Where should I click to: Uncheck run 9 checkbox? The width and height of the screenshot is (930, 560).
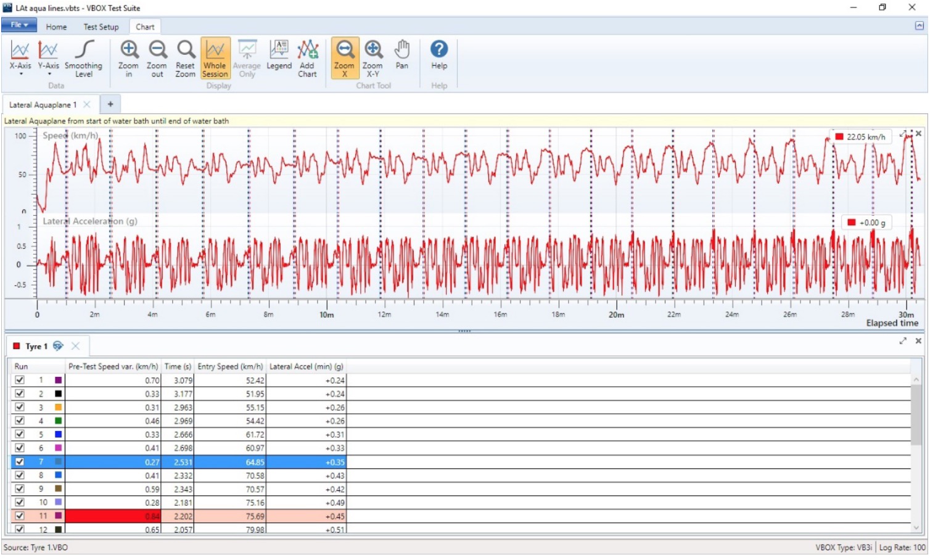click(x=20, y=488)
